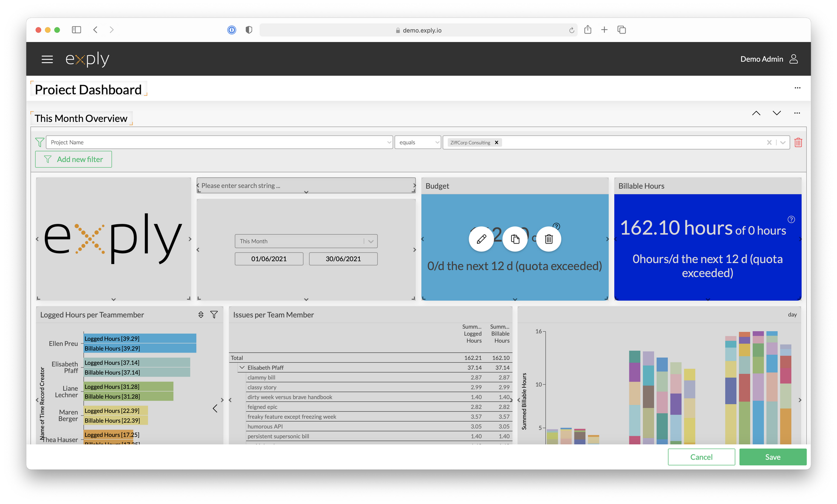Select the clammy bill issue row
Viewport: 837px width, 504px height.
coord(379,378)
